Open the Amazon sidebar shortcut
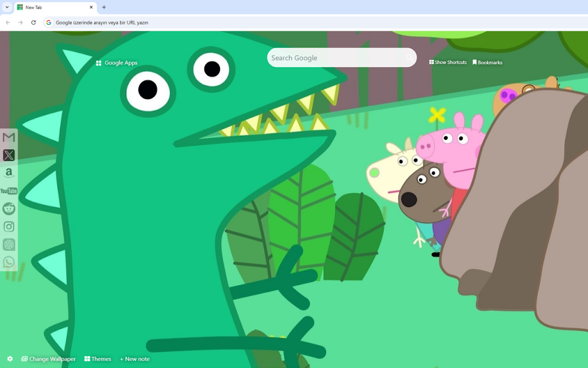Image resolution: width=588 pixels, height=368 pixels. [9, 172]
